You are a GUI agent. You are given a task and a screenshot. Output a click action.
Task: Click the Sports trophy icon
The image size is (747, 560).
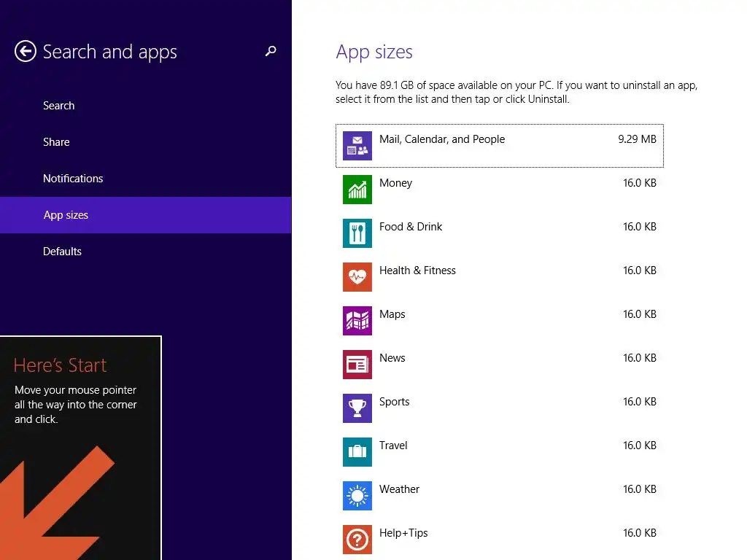tap(357, 408)
